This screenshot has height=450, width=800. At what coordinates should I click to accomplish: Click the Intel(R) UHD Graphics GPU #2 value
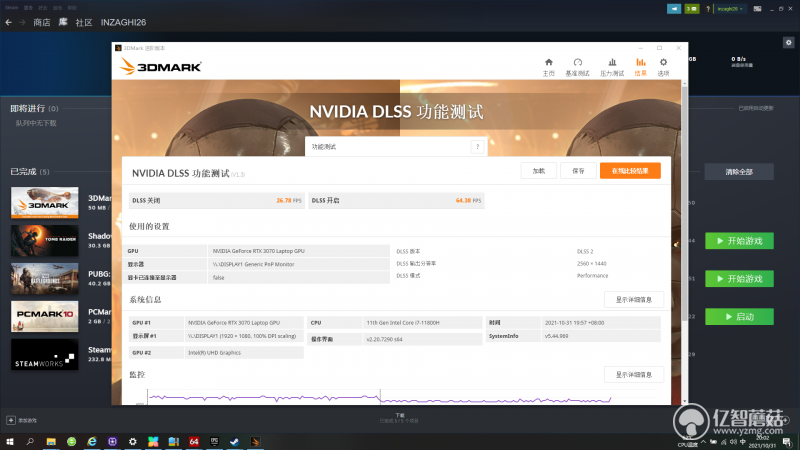pos(214,353)
